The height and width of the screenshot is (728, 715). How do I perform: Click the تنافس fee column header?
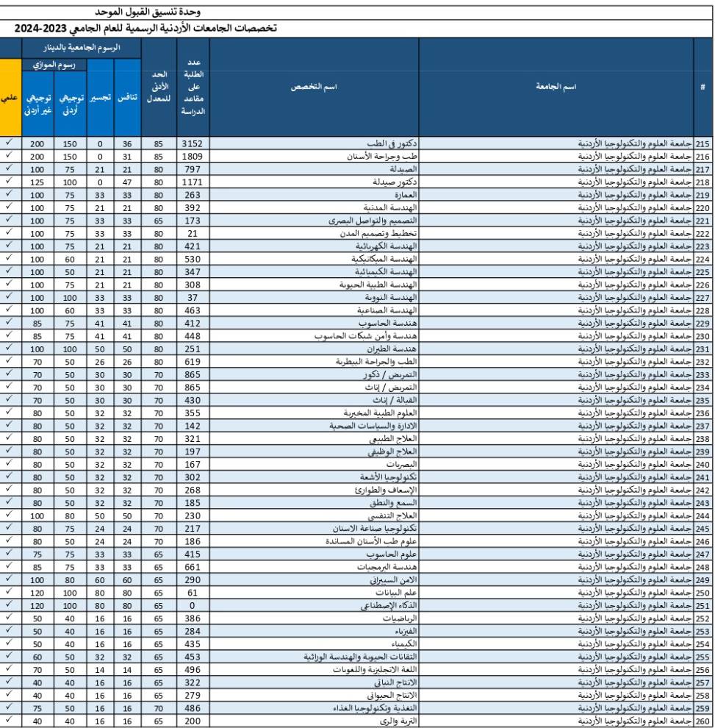tap(127, 97)
